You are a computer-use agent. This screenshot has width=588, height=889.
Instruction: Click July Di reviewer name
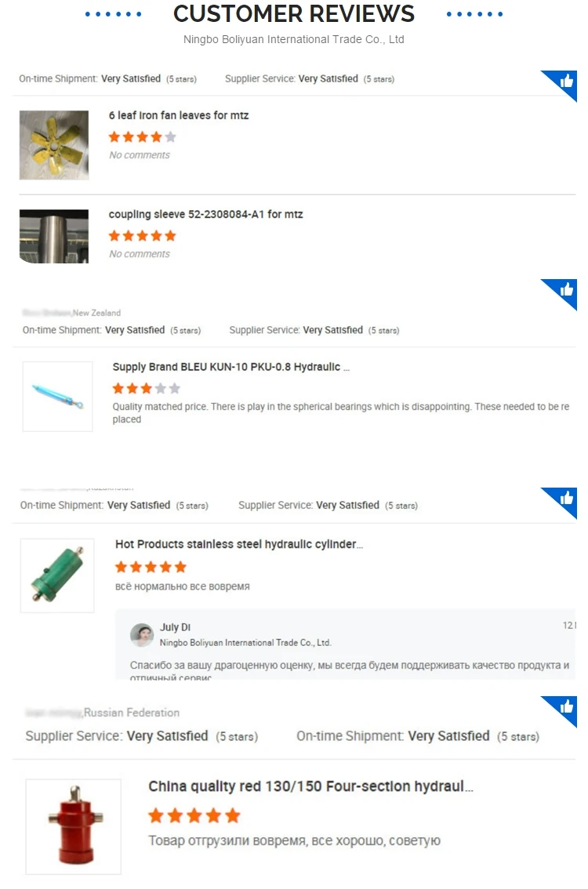click(175, 627)
